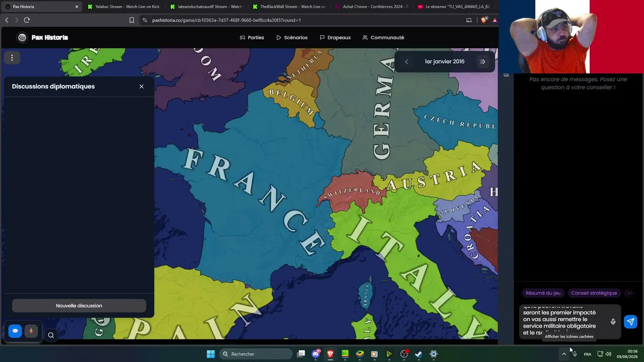Send the advisor message with paper plane
644x362 pixels.
pyautogui.click(x=630, y=322)
